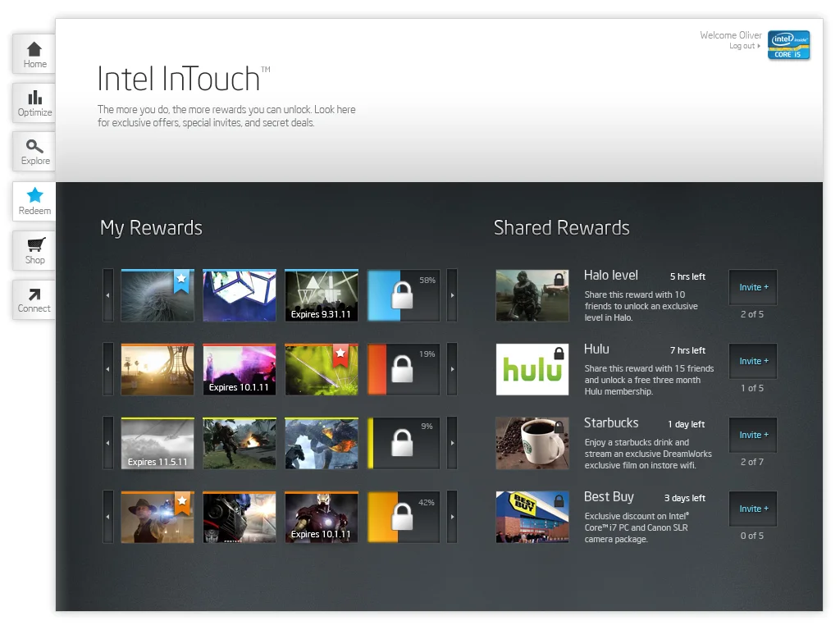Click the Best Buy store reward image

click(x=532, y=517)
